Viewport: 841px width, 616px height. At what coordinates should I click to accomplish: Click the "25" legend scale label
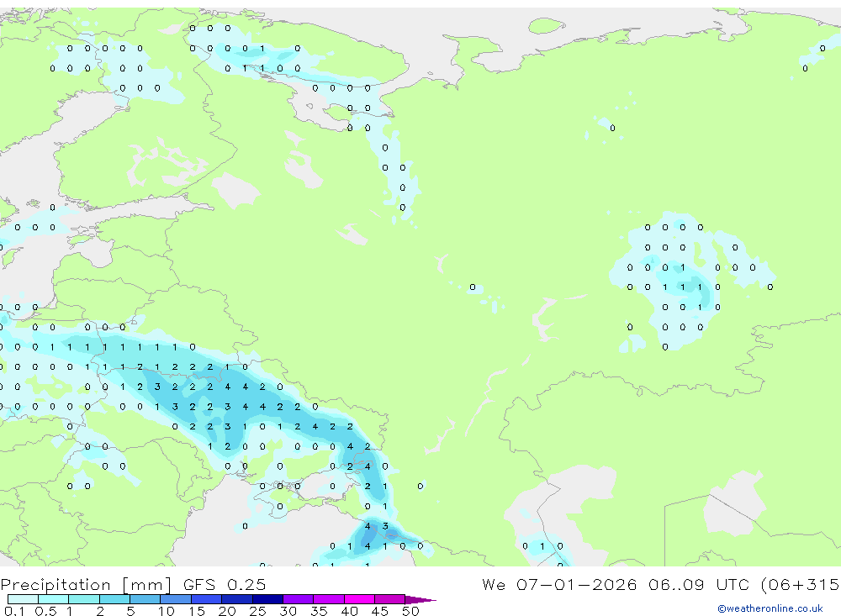click(257, 611)
